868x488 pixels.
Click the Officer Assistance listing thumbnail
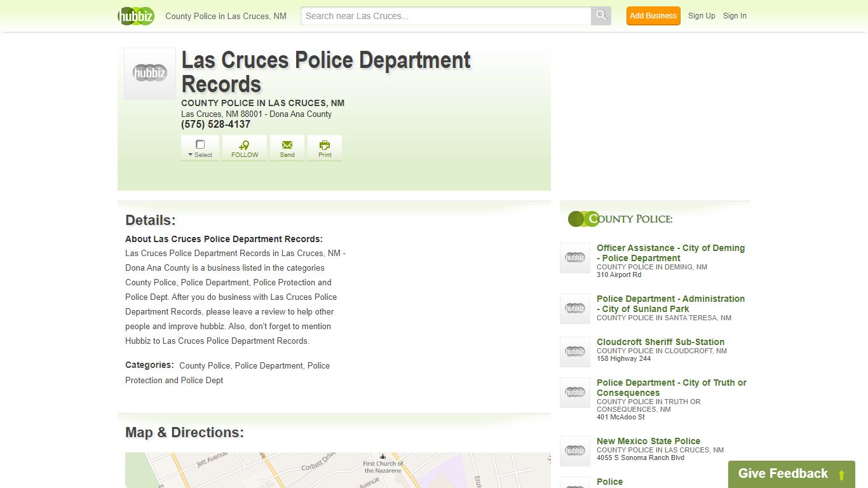[x=575, y=258]
